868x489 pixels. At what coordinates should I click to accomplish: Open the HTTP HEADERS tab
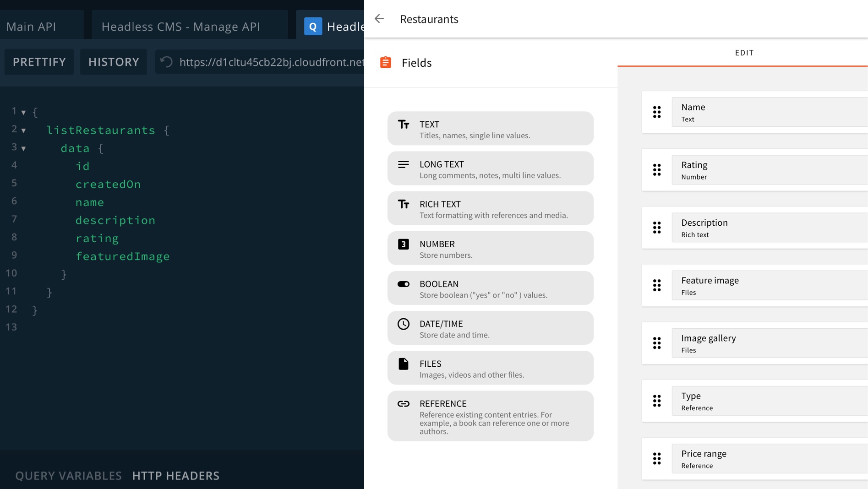[x=175, y=476]
